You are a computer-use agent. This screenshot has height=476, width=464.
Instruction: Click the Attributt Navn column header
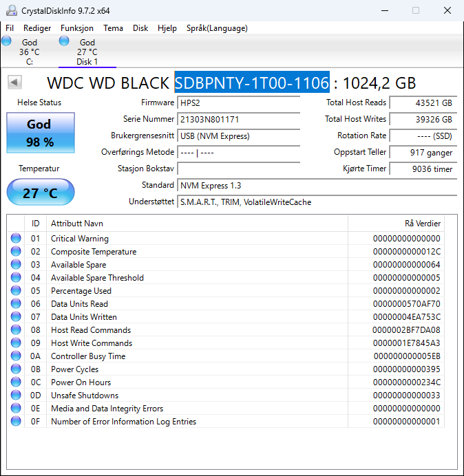point(197,224)
